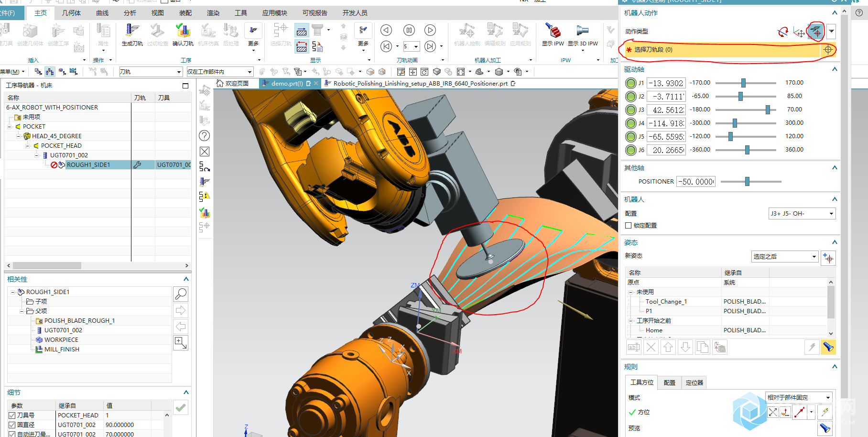Screen dimensions: 868x437
Task: Toggle the J6 axis green indicator
Action: [631, 150]
